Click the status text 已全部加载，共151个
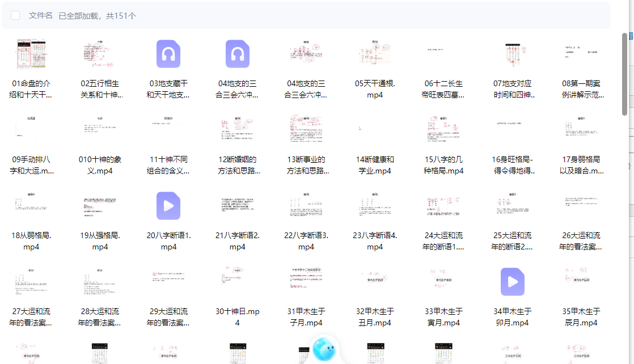 tap(97, 16)
